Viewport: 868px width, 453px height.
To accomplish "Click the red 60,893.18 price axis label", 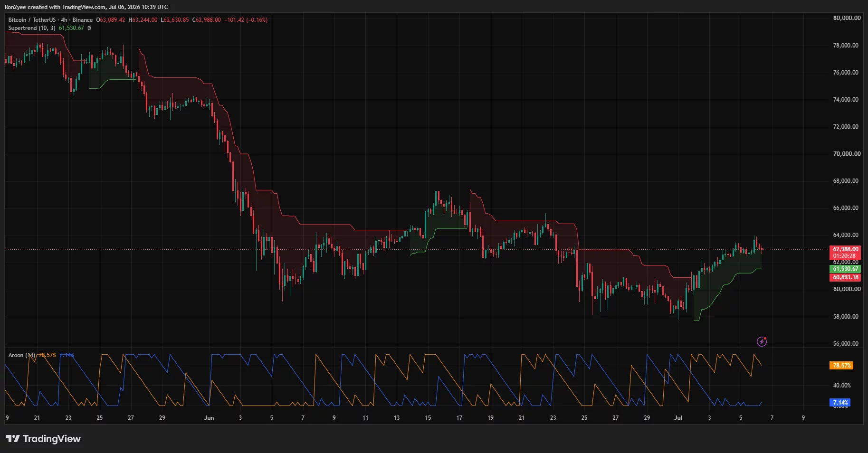I will coord(845,277).
